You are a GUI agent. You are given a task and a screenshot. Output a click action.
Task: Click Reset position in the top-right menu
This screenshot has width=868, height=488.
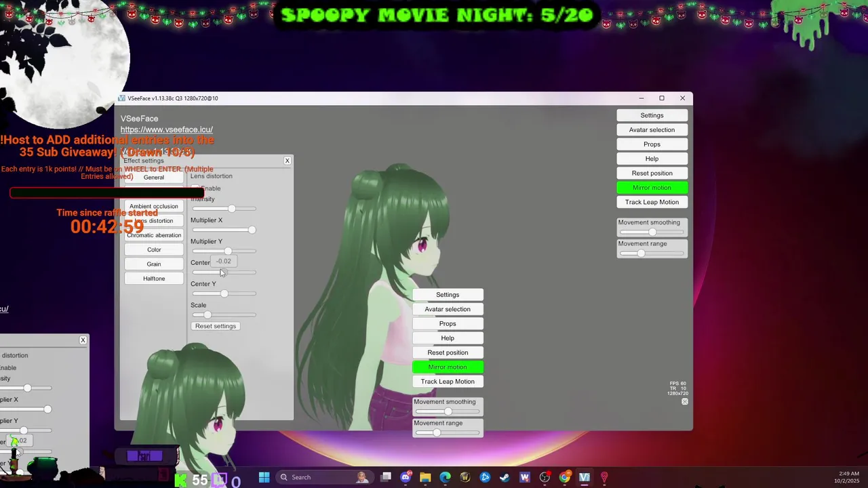652,174
